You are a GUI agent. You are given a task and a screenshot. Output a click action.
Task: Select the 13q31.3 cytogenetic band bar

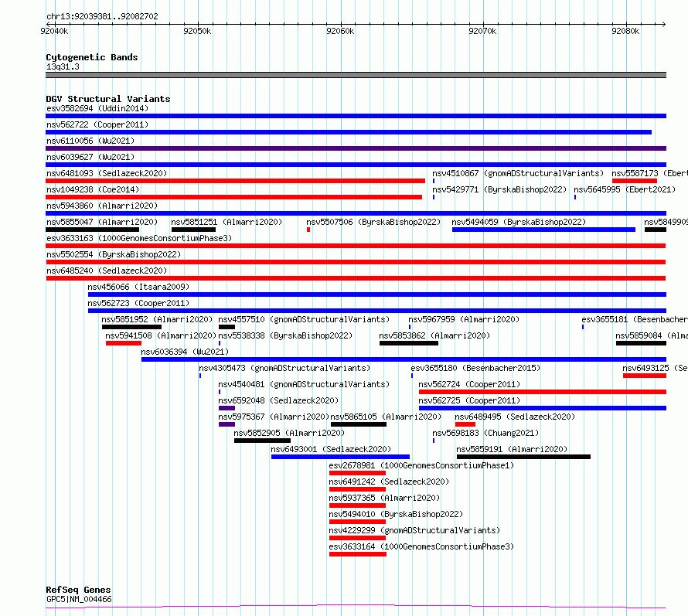(356, 75)
